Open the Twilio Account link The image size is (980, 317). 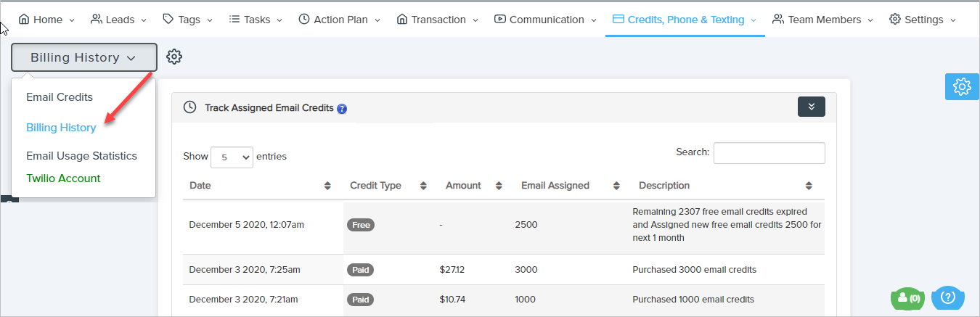(63, 178)
